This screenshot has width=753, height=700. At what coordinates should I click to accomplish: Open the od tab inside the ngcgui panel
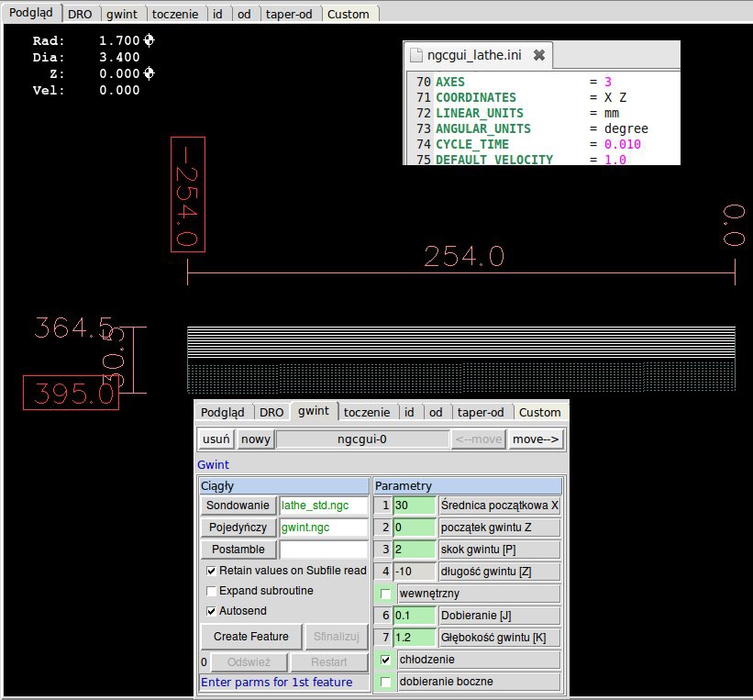(x=436, y=412)
